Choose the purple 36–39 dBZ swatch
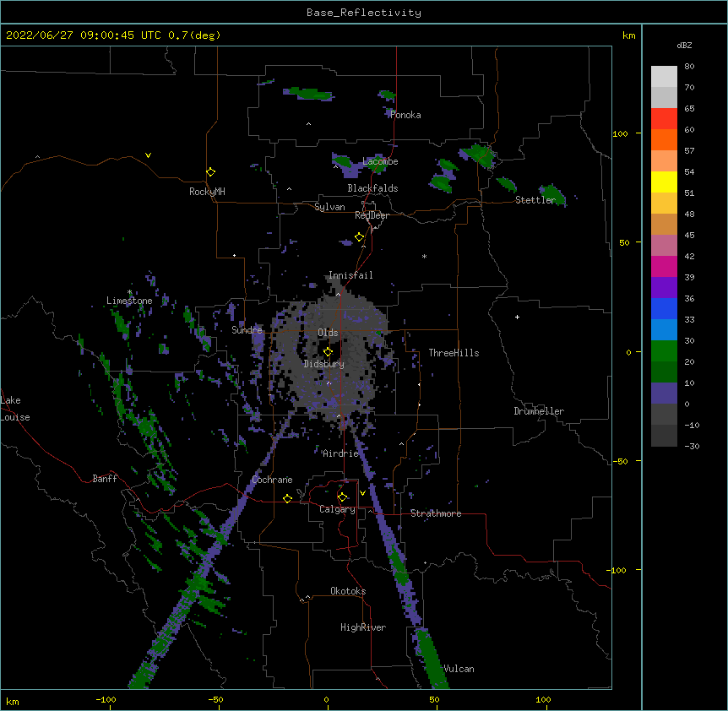The image size is (728, 711). [664, 287]
